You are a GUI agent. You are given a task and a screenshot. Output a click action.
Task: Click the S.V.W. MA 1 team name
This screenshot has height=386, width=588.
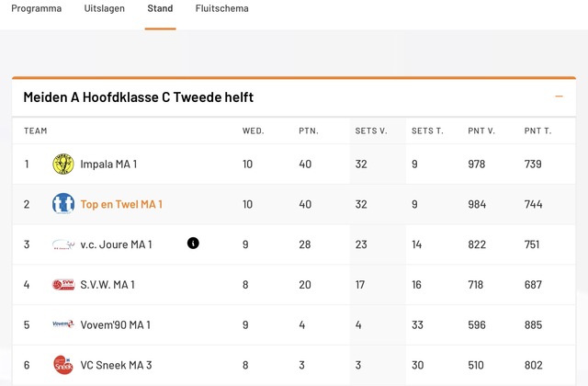(x=107, y=285)
